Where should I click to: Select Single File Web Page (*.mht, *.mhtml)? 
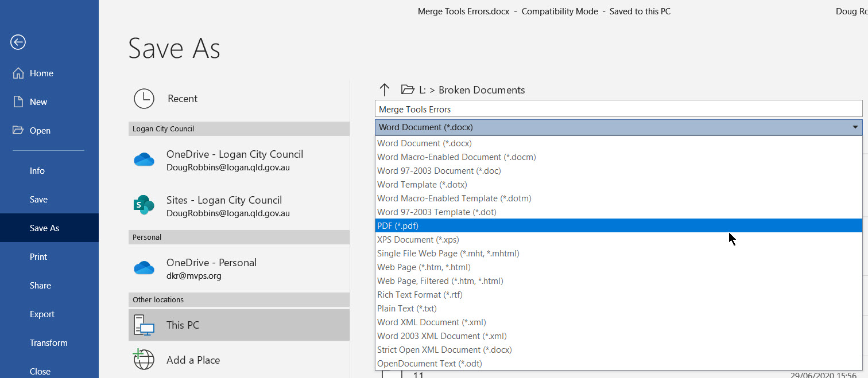[x=618, y=254]
